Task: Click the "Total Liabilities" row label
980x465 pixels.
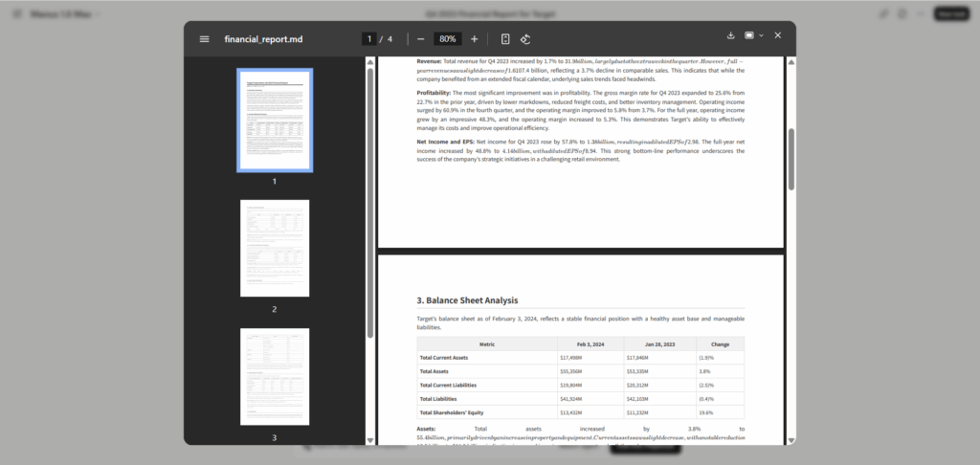Action: coord(438,399)
